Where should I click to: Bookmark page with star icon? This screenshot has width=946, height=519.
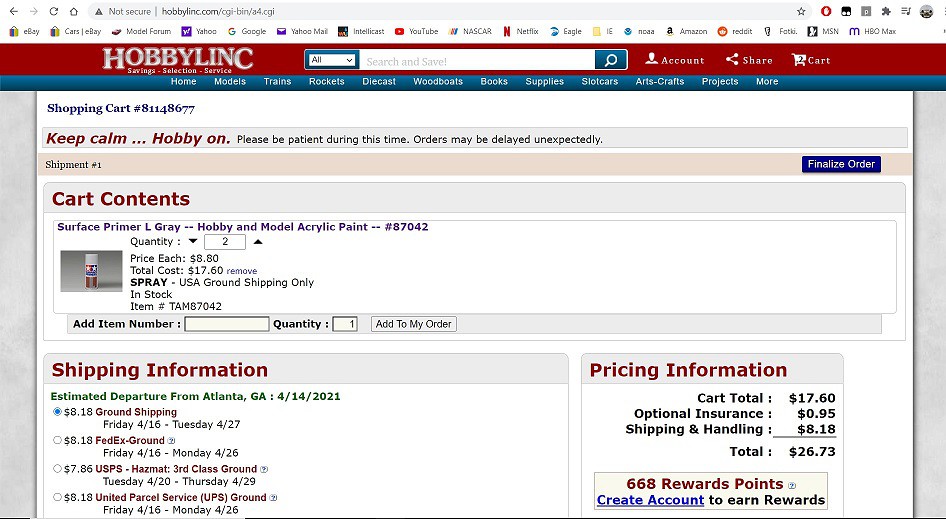coord(801,11)
